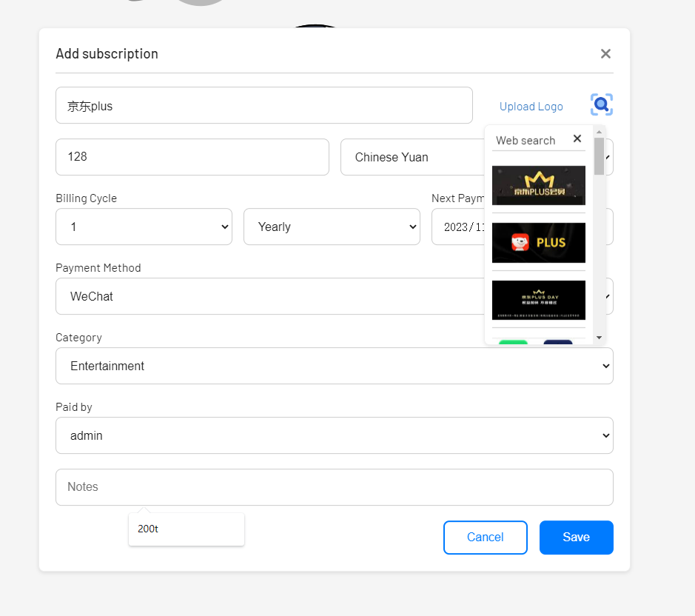695x616 pixels.
Task: Click the next payment date field
Action: tap(459, 227)
